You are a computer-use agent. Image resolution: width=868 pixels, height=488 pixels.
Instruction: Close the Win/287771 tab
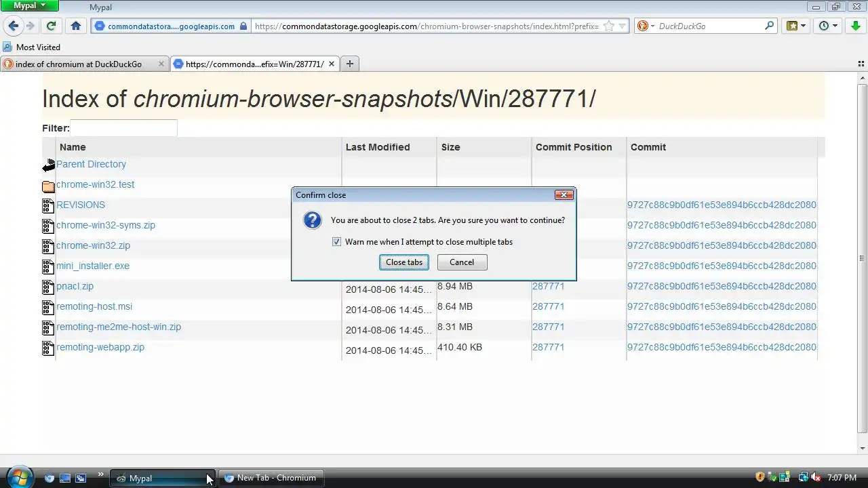[x=332, y=64]
